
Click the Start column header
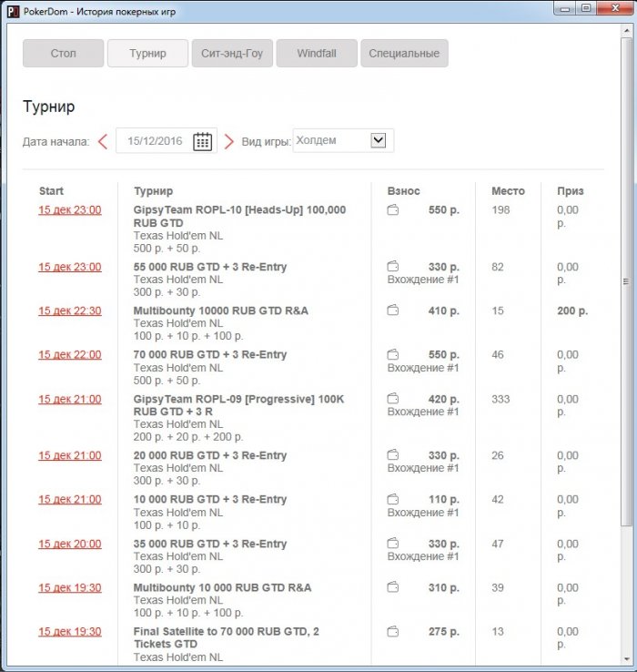pyautogui.click(x=51, y=191)
